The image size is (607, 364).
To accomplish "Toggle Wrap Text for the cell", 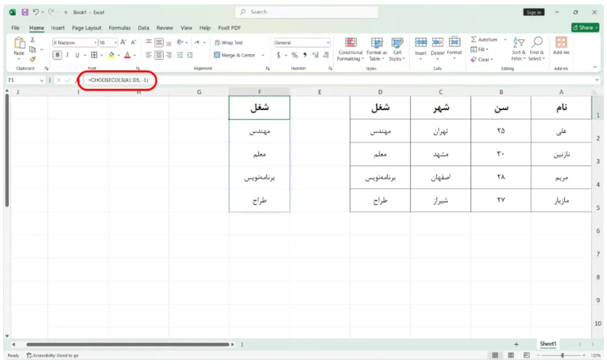I will point(229,43).
